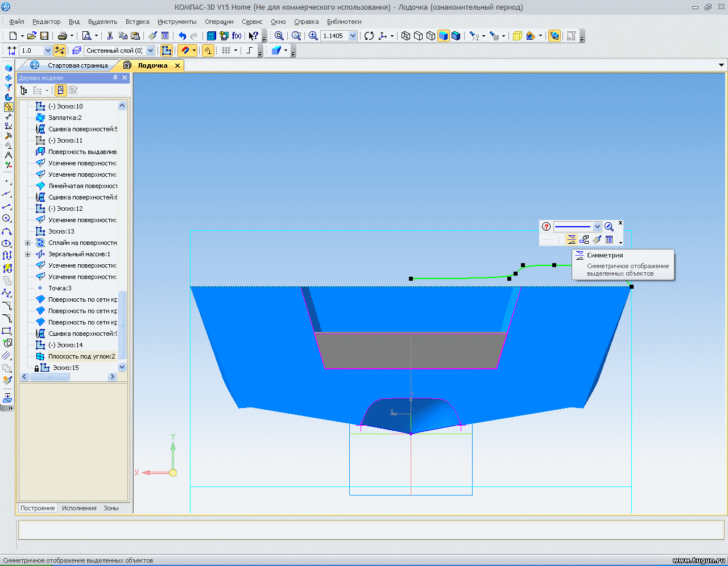Click the model tree scroll-down arrow

pyautogui.click(x=122, y=367)
